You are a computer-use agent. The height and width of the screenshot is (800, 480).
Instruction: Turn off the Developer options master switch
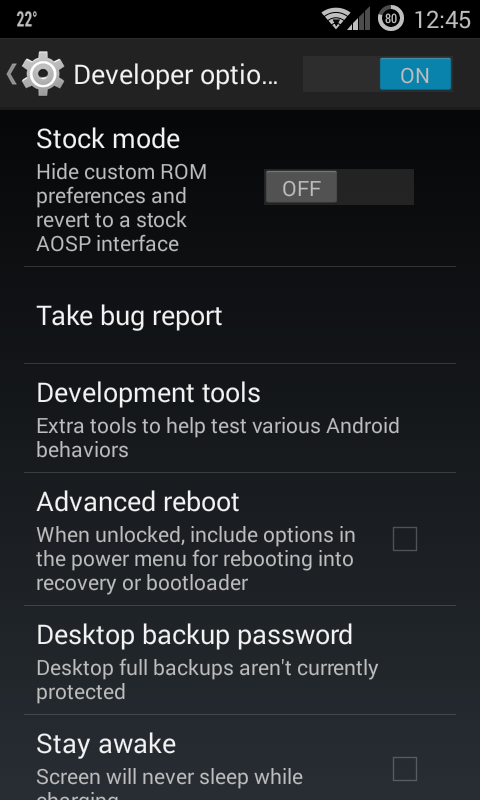click(x=377, y=74)
